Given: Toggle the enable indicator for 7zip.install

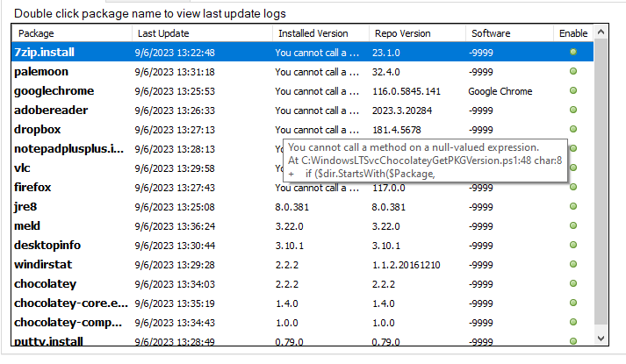Looking at the screenshot, I should tap(573, 53).
